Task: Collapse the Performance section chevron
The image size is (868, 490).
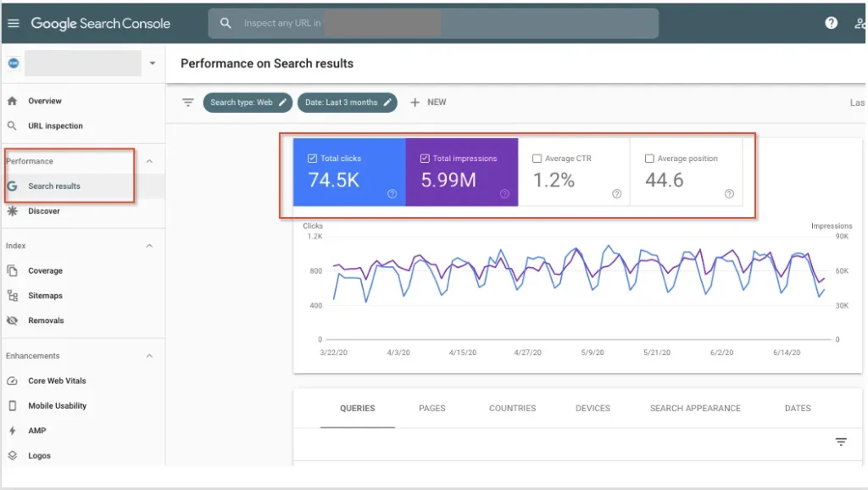Action: coord(149,161)
